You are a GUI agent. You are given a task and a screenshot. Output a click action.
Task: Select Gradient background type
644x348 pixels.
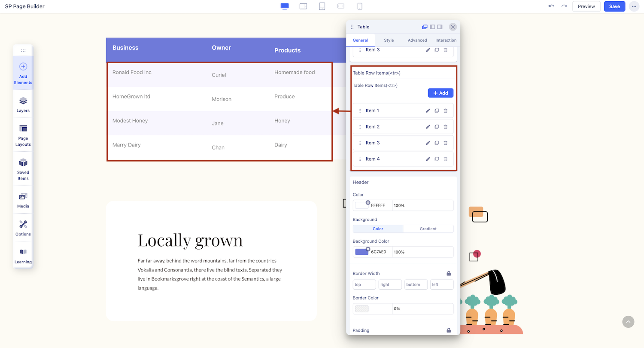click(428, 229)
